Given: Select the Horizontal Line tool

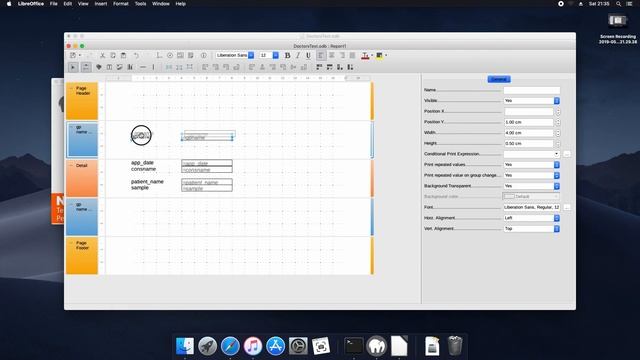Looking at the screenshot, I should point(143,67).
